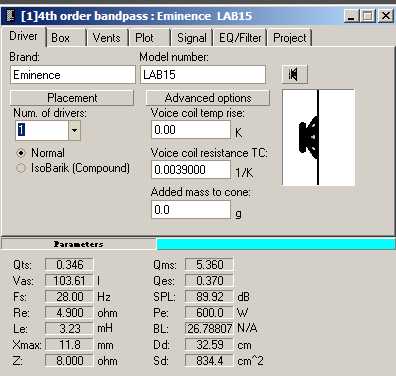Click the BL value 26.78807

[x=209, y=329]
